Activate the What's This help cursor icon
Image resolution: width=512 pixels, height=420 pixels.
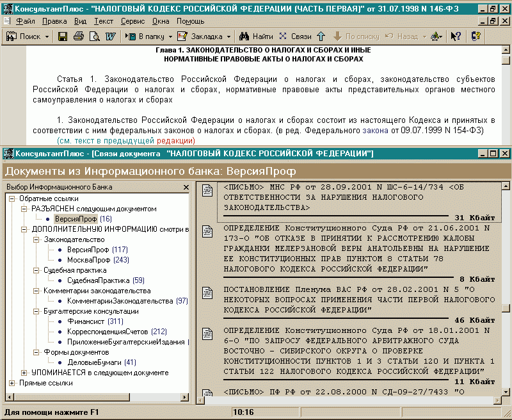pyautogui.click(x=456, y=36)
